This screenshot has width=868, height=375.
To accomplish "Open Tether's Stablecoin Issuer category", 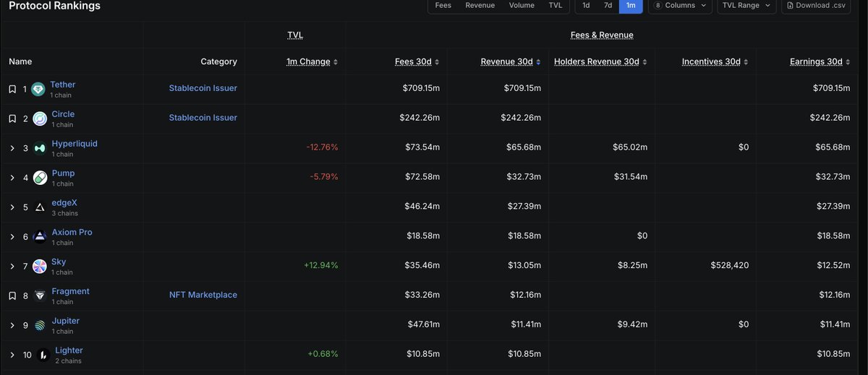I will [x=203, y=88].
